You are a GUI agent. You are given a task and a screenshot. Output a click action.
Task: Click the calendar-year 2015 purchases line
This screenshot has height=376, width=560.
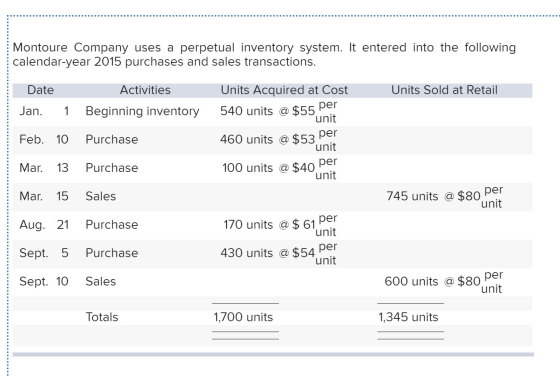point(164,62)
